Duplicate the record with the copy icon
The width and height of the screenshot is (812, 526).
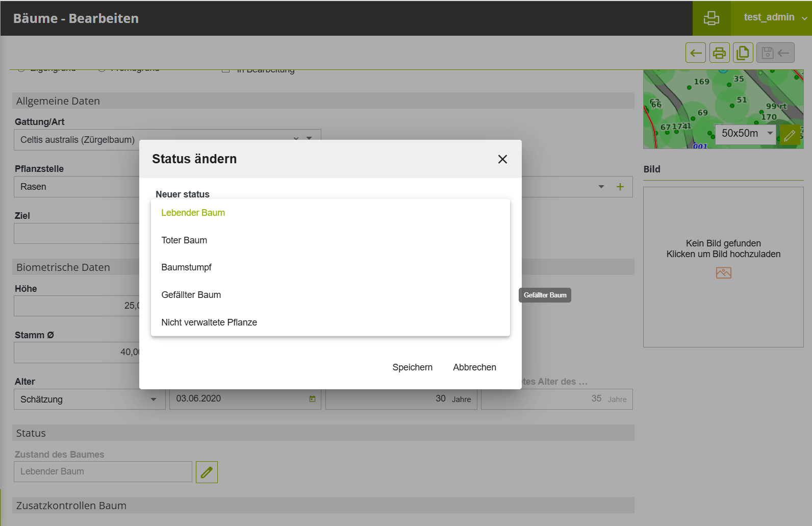pyautogui.click(x=743, y=53)
